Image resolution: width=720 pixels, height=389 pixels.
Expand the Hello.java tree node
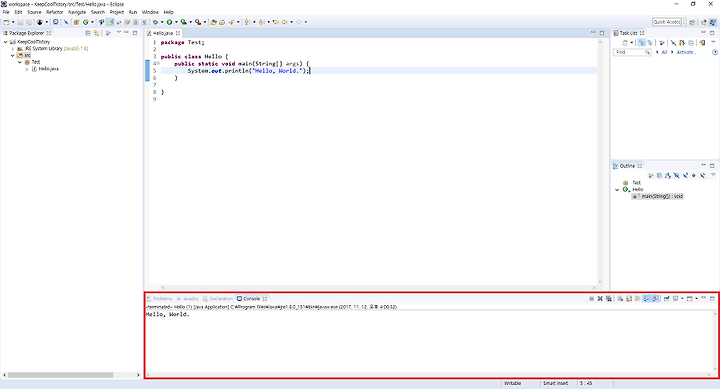click(x=27, y=69)
